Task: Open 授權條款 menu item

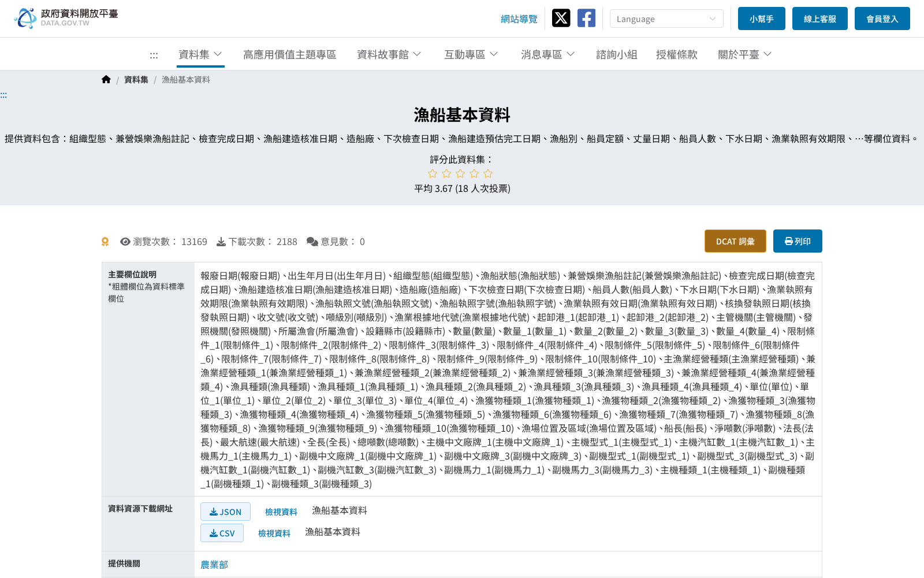Action: (677, 54)
